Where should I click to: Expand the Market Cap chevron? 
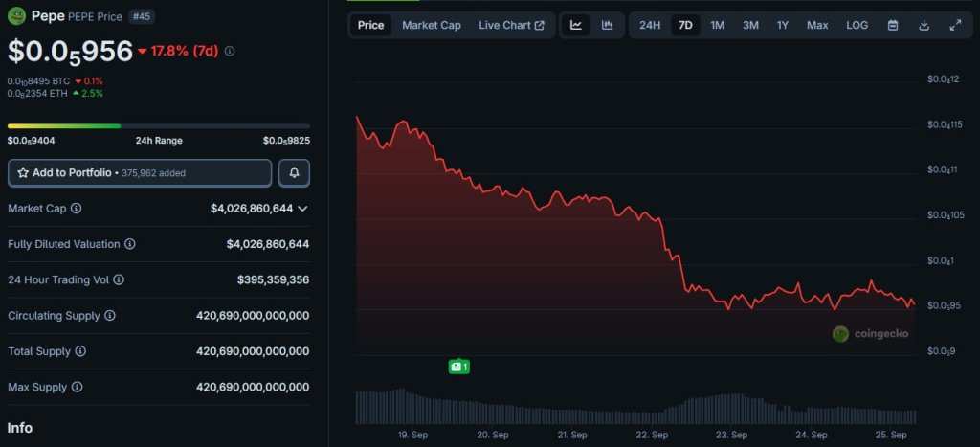[x=302, y=209]
